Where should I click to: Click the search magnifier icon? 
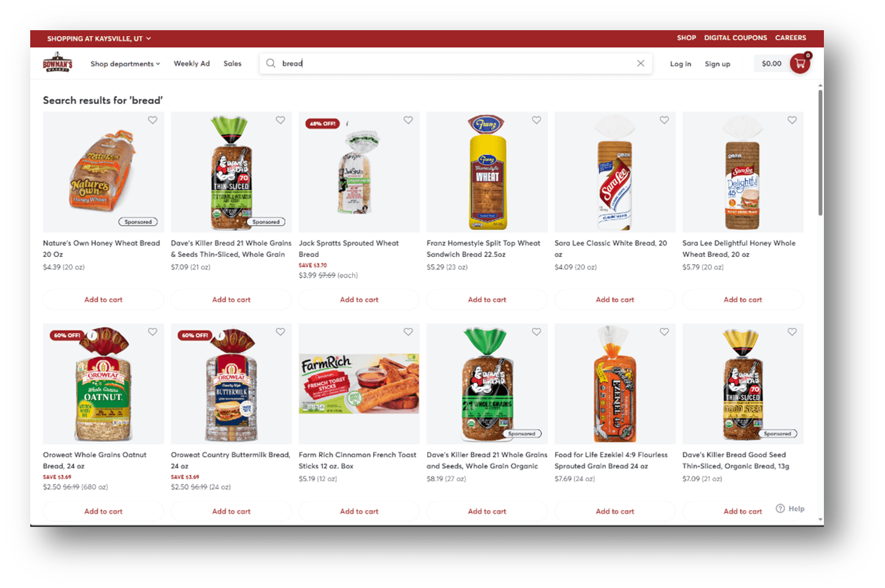tap(271, 63)
